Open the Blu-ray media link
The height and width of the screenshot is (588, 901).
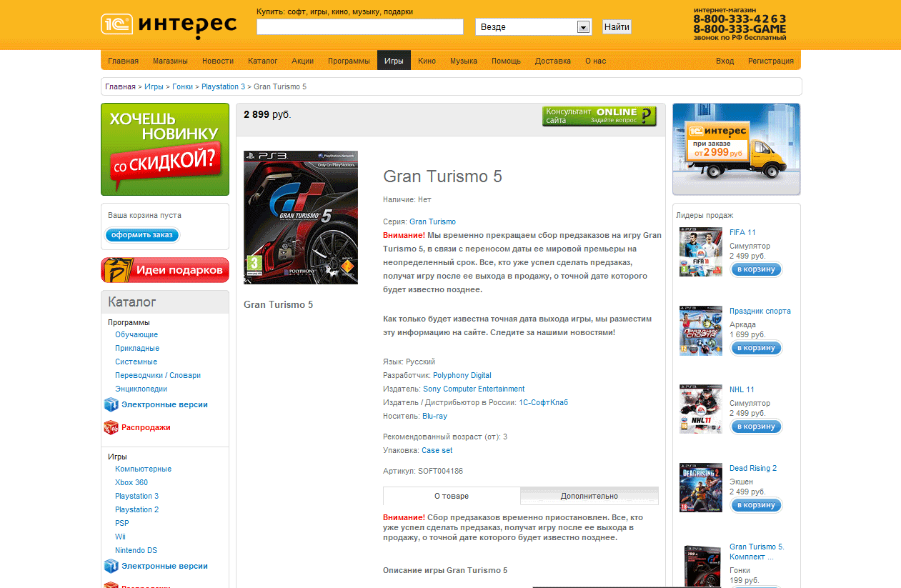coord(434,416)
